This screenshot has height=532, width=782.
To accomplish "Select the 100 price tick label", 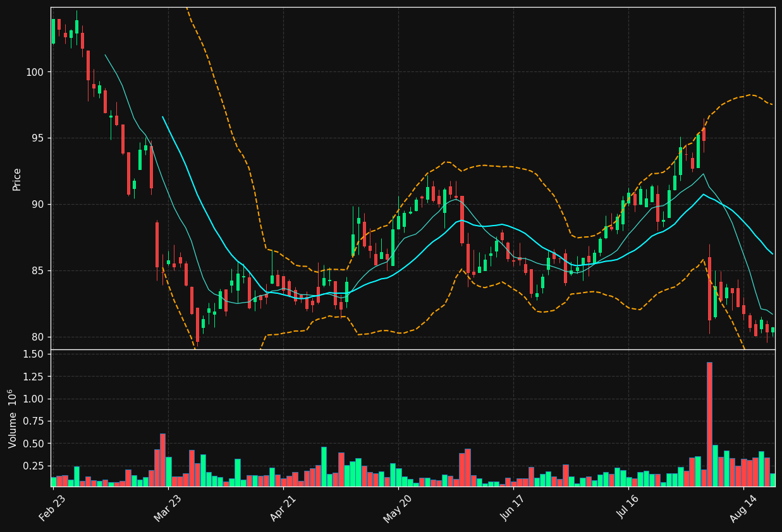I will 35,72.
